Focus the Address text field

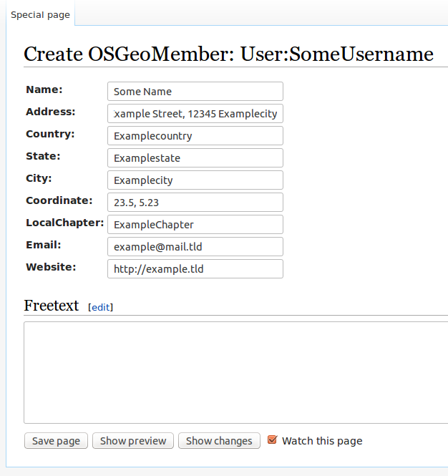[x=195, y=114]
